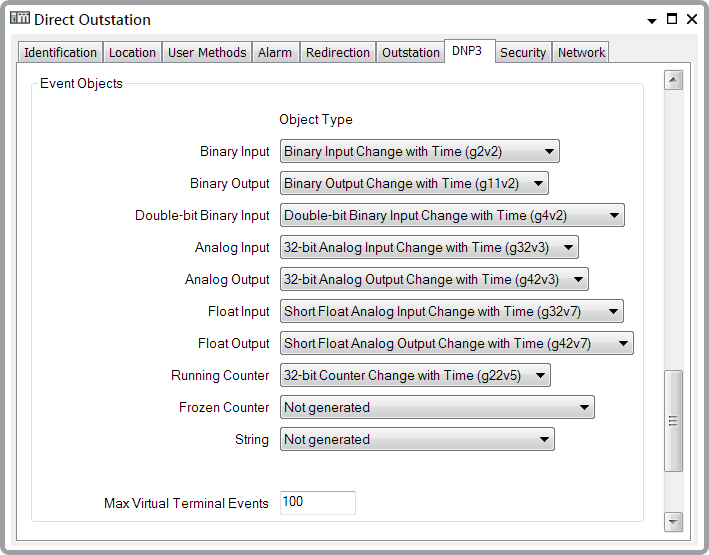The height and width of the screenshot is (555, 709).
Task: Expand the String object type dropdown
Action: (x=417, y=440)
